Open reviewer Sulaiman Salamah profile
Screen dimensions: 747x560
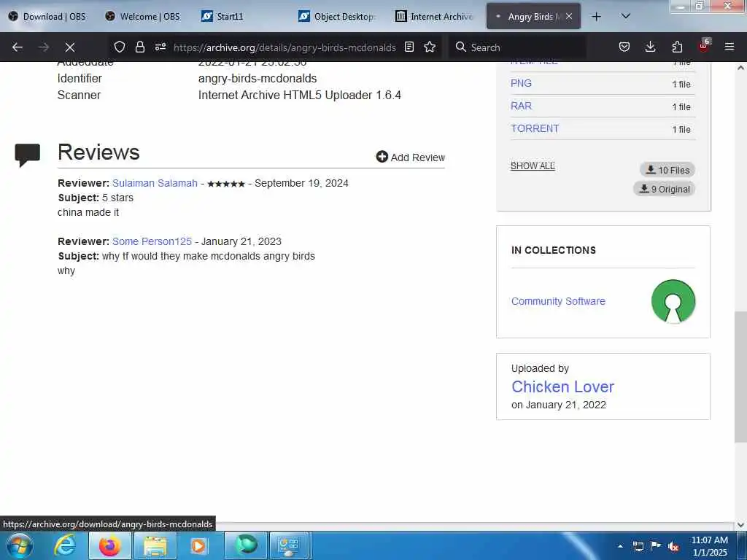click(x=155, y=183)
